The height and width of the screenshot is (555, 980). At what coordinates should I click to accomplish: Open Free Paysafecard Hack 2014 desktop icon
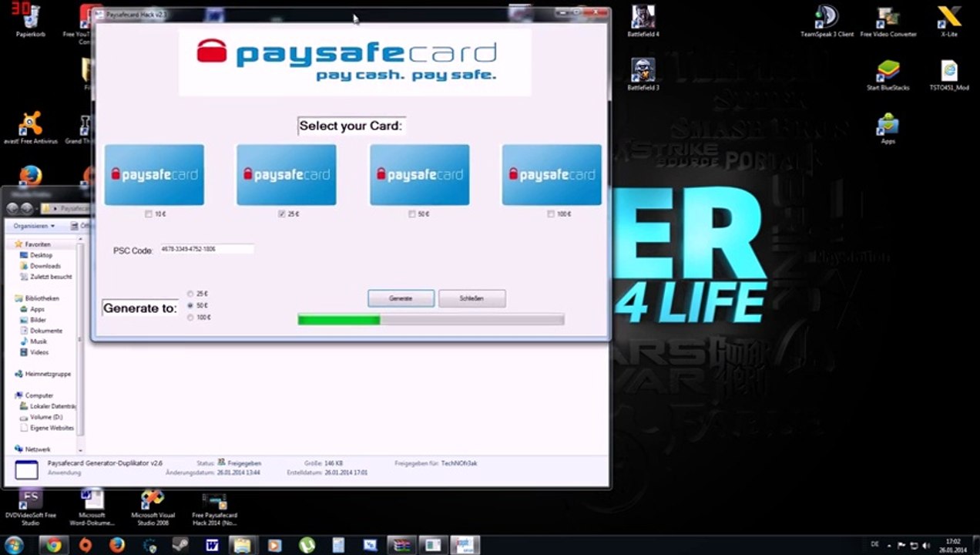[214, 509]
